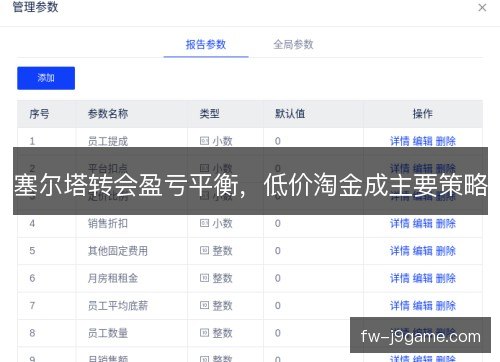Click the integer type icon in 月房租租金 row

point(204,278)
